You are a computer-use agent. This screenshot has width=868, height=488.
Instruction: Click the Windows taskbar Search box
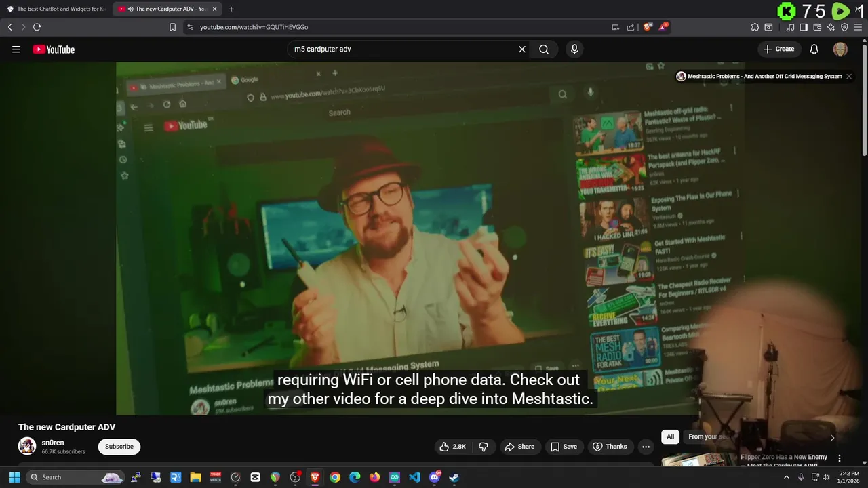pos(76,477)
